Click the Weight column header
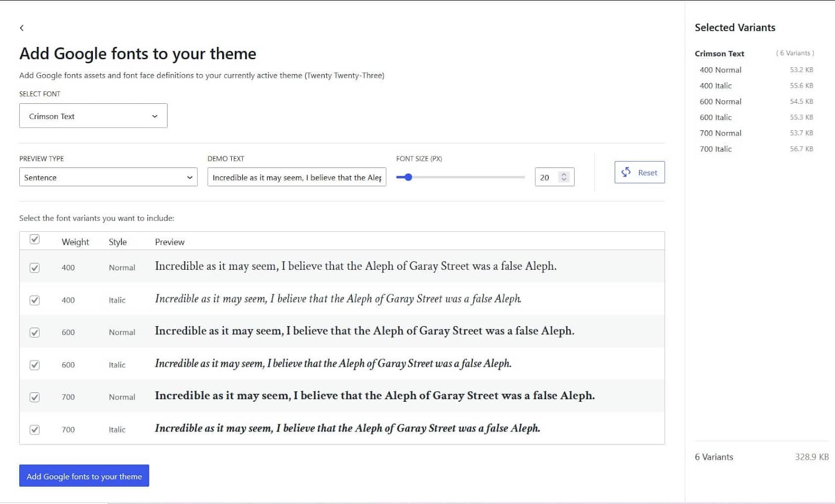This screenshot has width=835, height=504. tap(75, 242)
